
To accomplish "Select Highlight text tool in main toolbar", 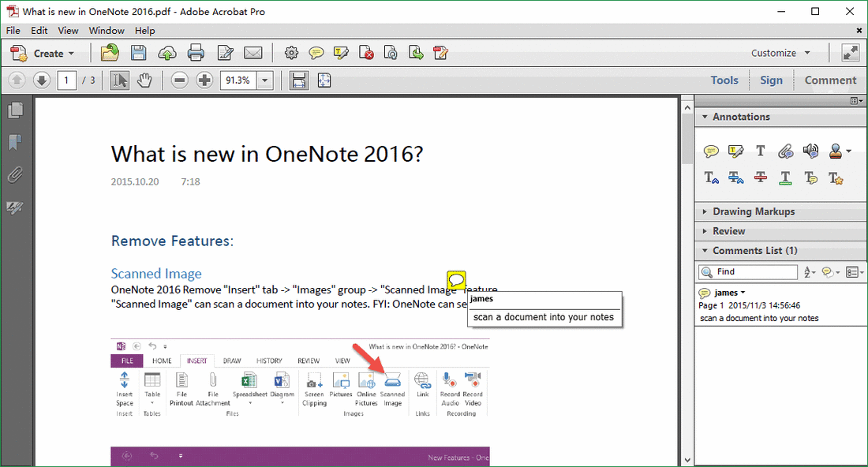I will [341, 53].
